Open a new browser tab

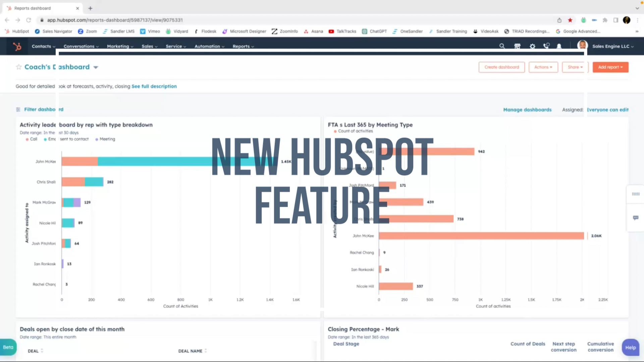[x=90, y=8]
